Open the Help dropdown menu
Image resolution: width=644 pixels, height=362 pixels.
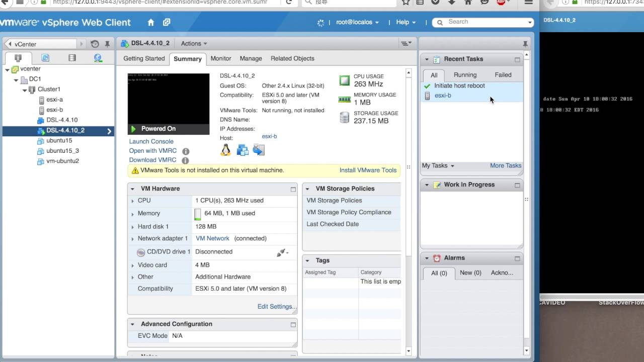(406, 22)
